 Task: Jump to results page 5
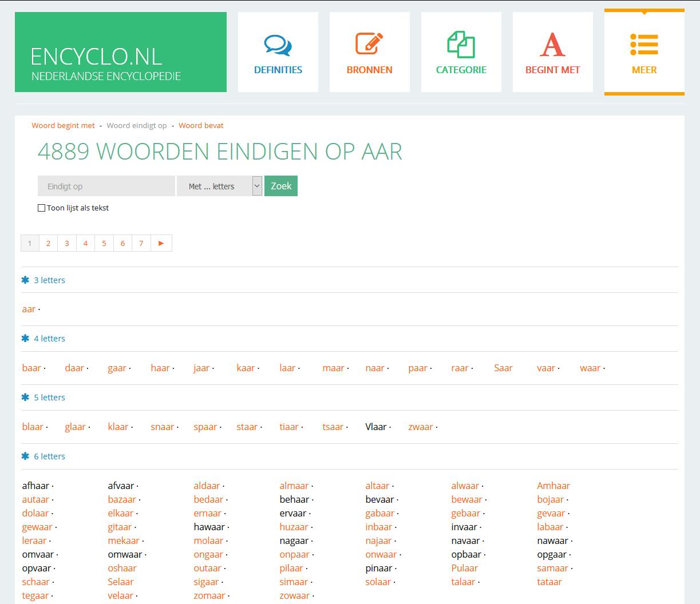click(104, 243)
